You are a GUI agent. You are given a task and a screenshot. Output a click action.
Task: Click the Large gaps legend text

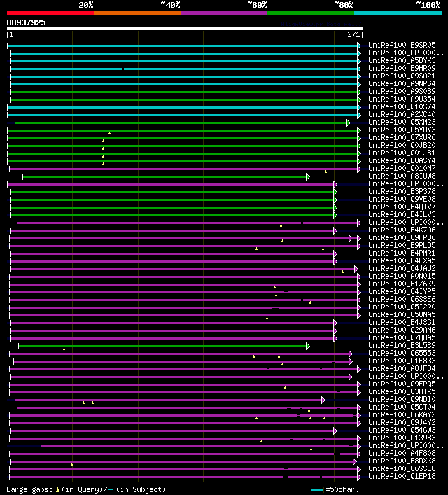coord(86,489)
